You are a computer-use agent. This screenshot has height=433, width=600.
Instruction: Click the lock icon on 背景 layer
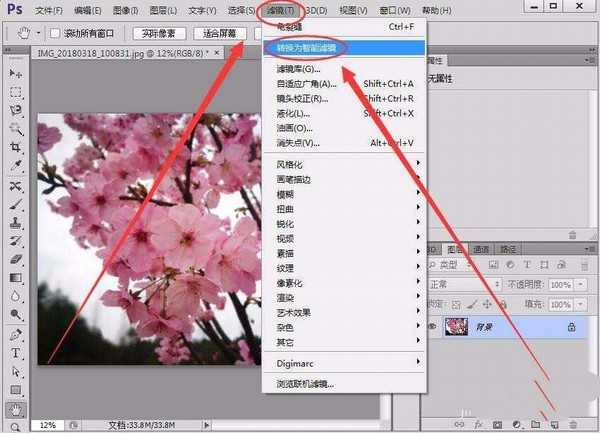pyautogui.click(x=571, y=326)
